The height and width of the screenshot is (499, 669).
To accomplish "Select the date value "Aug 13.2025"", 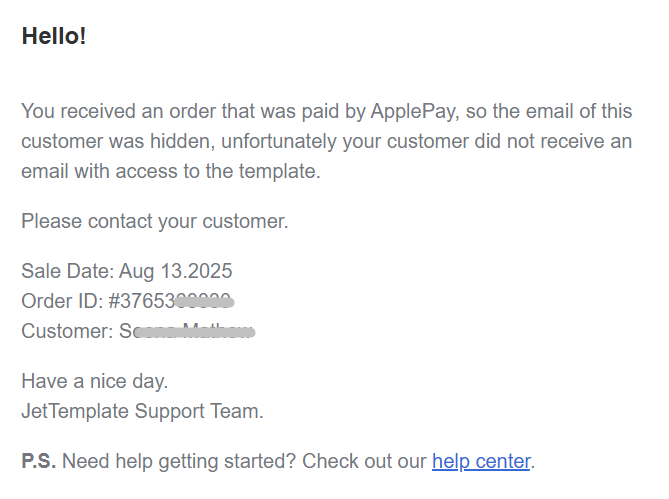I will pos(176,271).
